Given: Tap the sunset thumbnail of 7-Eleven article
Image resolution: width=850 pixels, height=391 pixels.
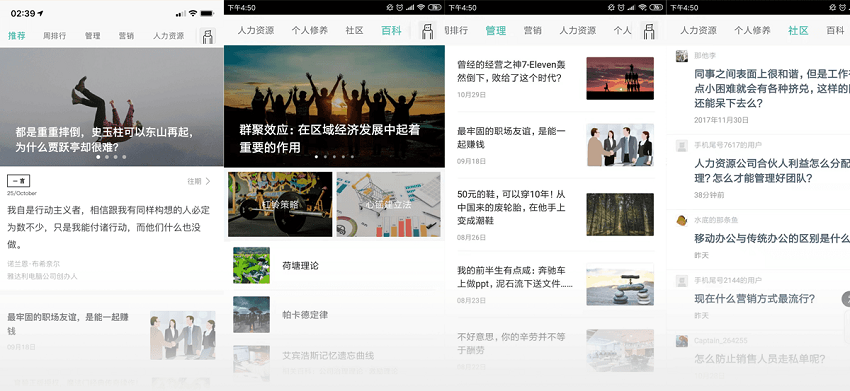Looking at the screenshot, I should click(620, 78).
